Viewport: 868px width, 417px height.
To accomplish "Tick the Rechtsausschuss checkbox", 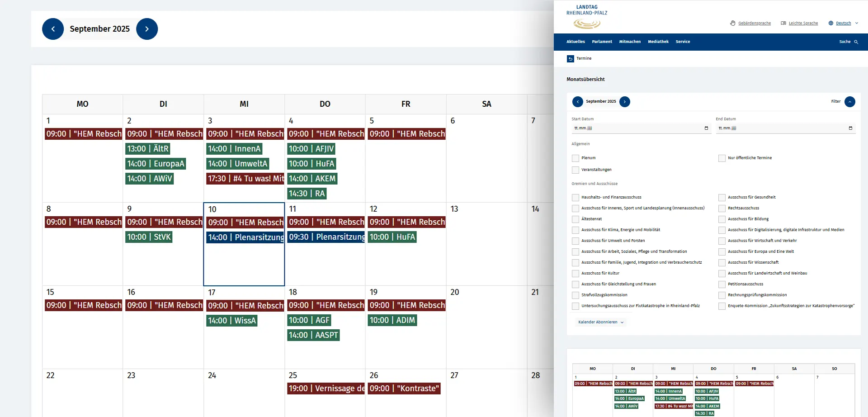I will coord(722,208).
